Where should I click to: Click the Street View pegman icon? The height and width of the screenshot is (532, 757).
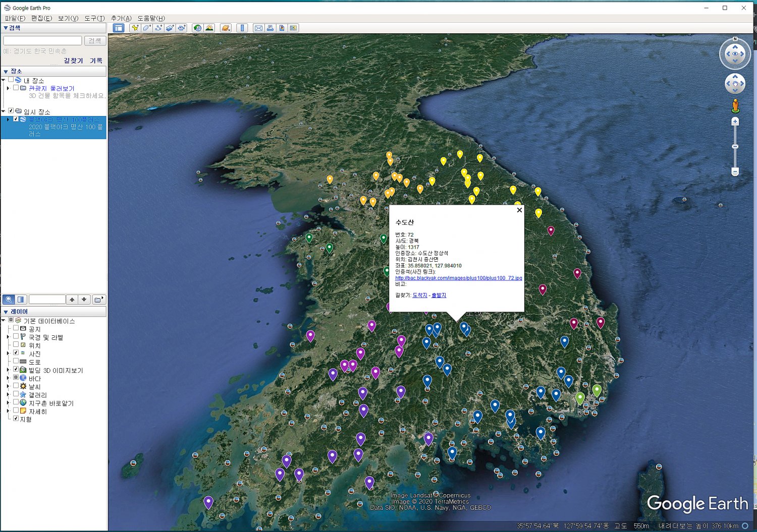click(x=735, y=106)
